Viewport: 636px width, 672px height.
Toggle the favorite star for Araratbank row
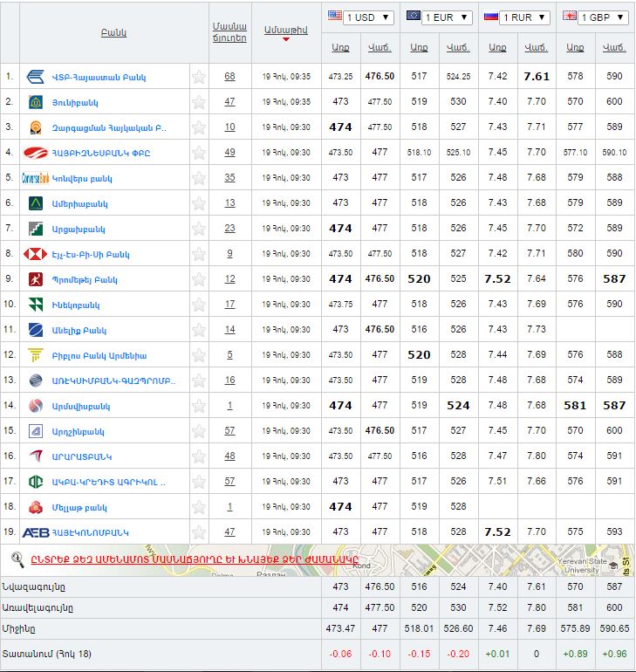[199, 456]
